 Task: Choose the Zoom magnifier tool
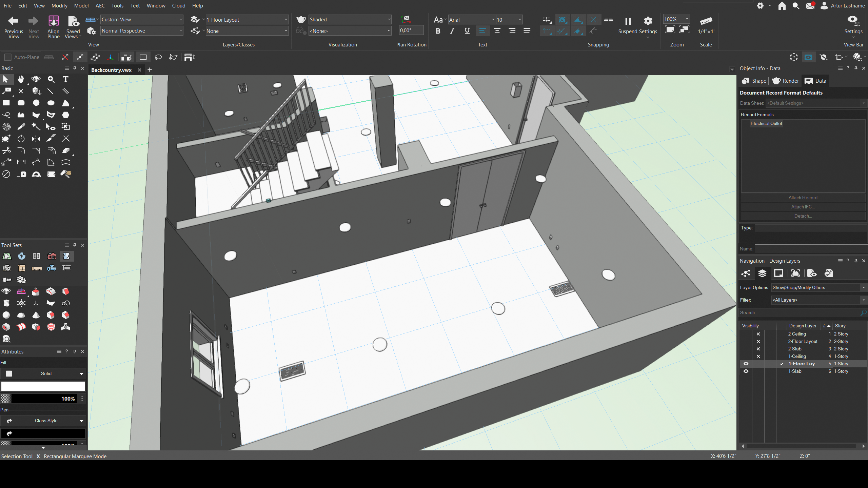click(51, 79)
